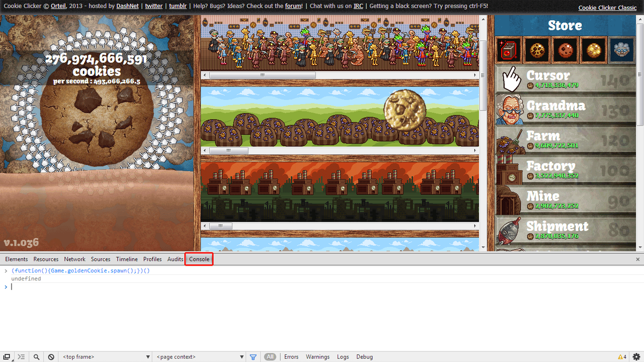Open the Audits tab
The height and width of the screenshot is (362, 644).
point(175,259)
